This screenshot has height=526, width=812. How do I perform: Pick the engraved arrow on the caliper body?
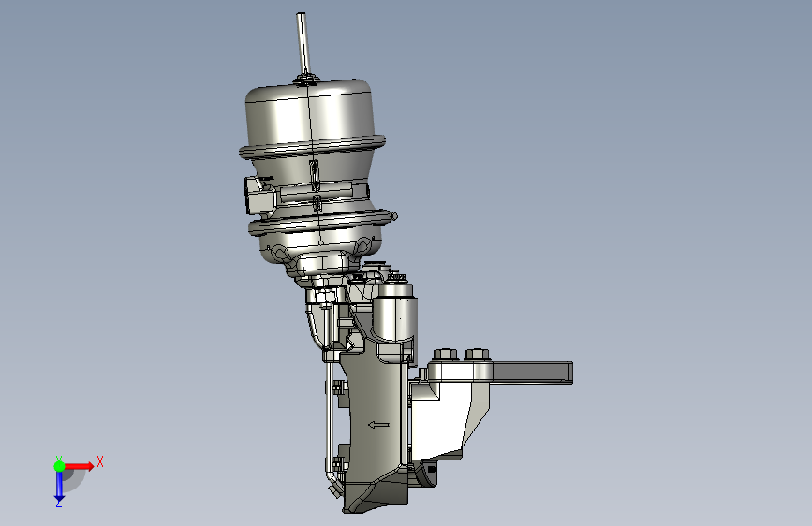point(379,425)
